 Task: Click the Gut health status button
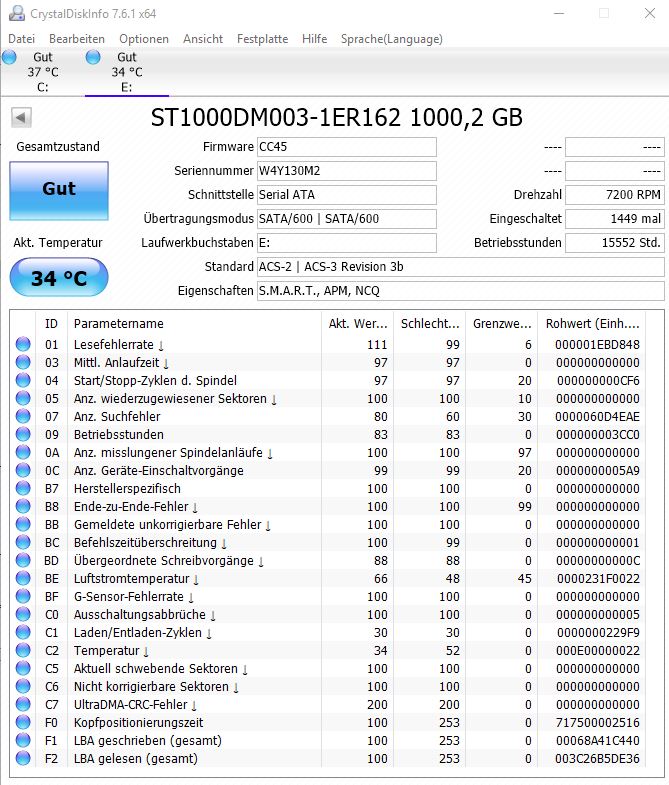coord(59,191)
